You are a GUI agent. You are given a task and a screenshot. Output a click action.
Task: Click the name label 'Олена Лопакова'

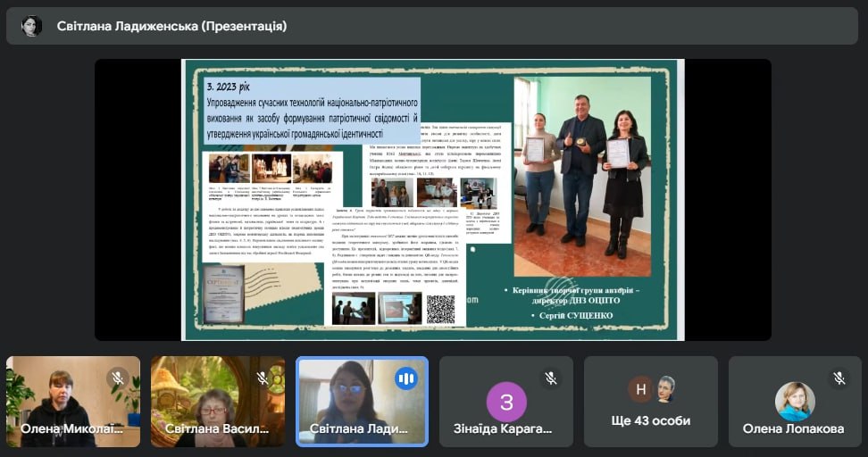pos(793,428)
